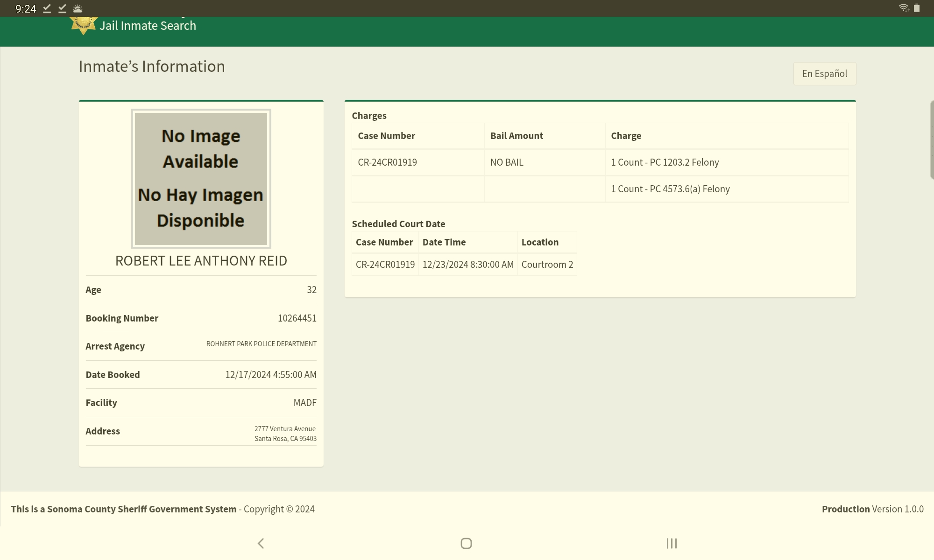Tap the Wi-Fi status icon
Image resolution: width=934 pixels, height=560 pixels.
904,8
